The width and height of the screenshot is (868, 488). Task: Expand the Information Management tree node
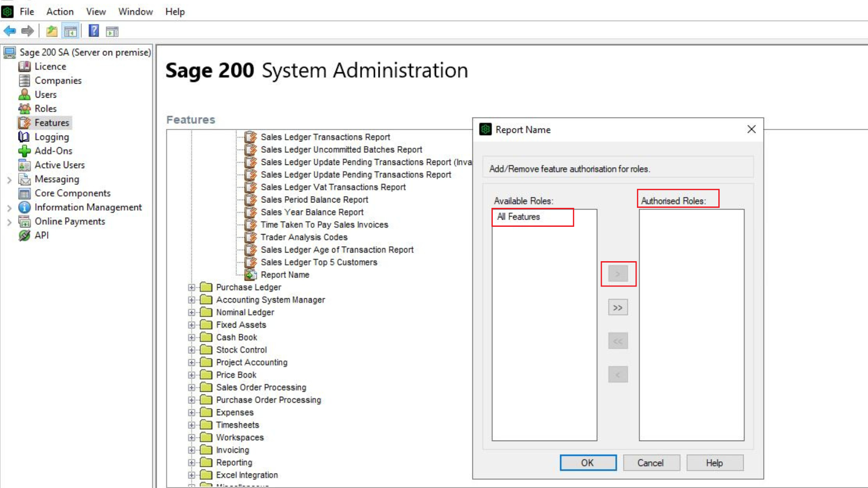click(x=10, y=207)
